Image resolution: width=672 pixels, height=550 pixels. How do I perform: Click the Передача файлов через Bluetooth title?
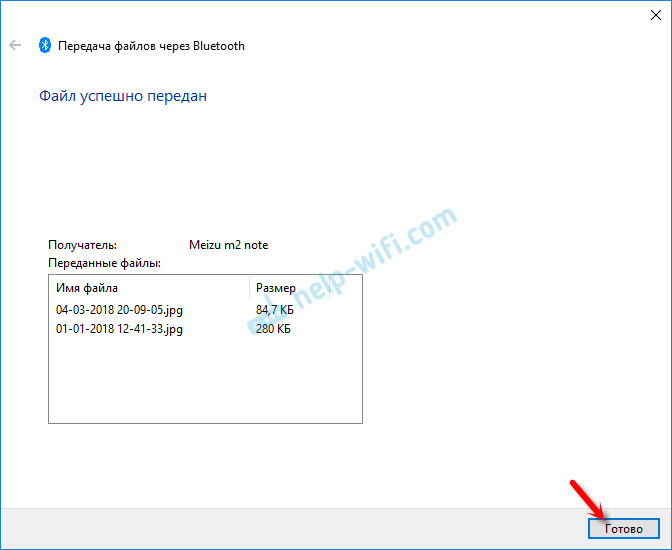151,46
